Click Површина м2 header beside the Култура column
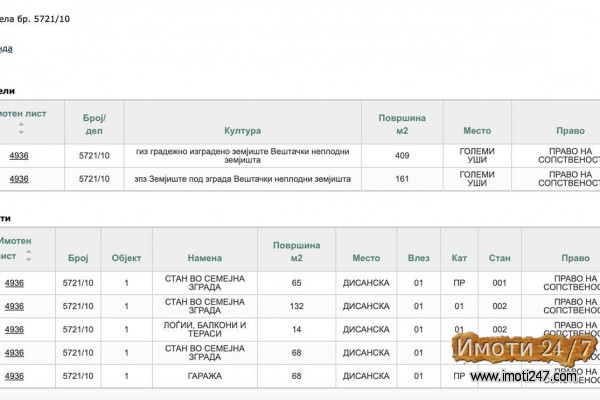The height and width of the screenshot is (400, 600). pyautogui.click(x=402, y=124)
